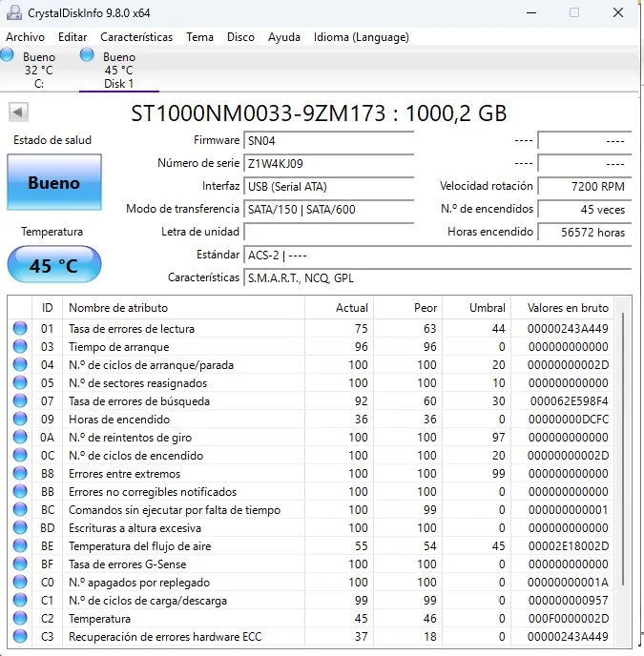Open Idioma (Language) menu
The image size is (644, 656).
point(362,37)
